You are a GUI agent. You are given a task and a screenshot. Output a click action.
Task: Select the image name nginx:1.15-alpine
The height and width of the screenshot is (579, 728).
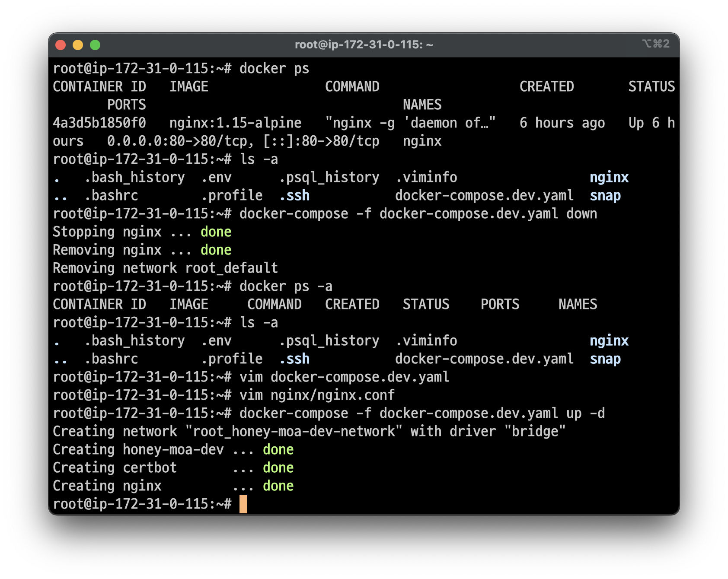click(x=235, y=123)
